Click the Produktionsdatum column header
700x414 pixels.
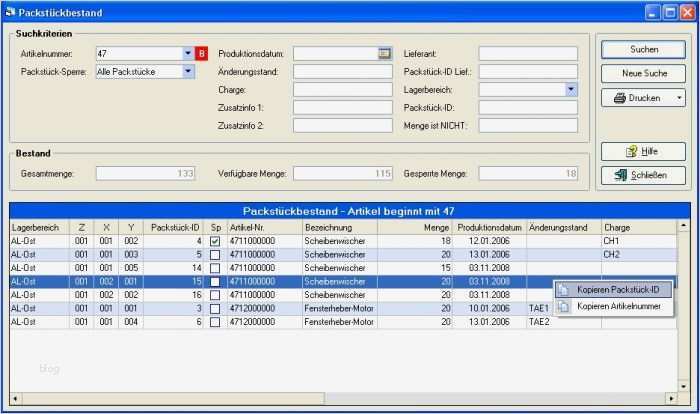pos(490,227)
